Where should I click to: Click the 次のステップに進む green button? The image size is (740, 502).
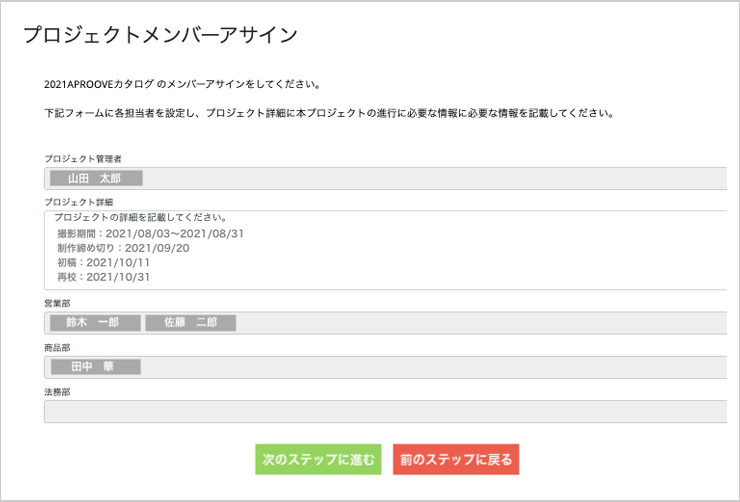click(318, 459)
